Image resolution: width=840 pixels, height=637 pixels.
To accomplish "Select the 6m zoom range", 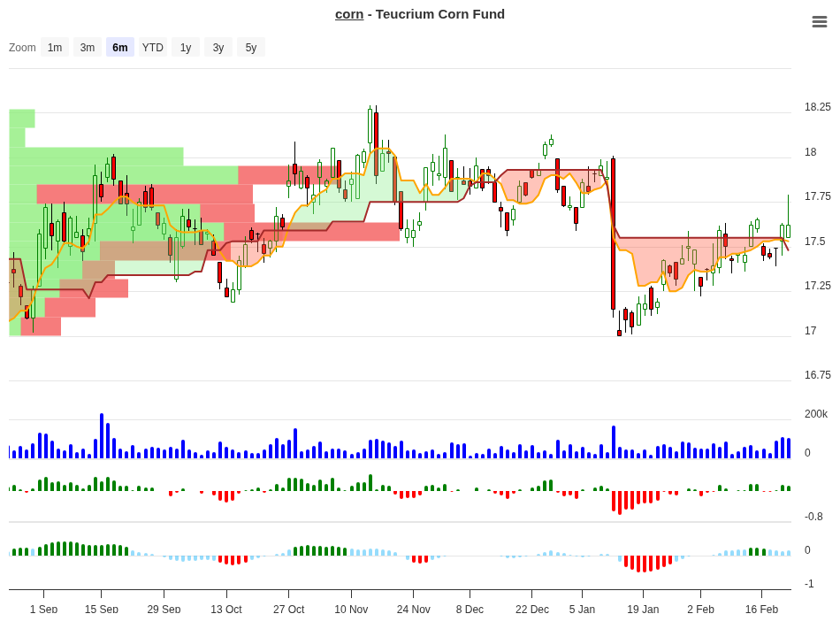I will (120, 47).
